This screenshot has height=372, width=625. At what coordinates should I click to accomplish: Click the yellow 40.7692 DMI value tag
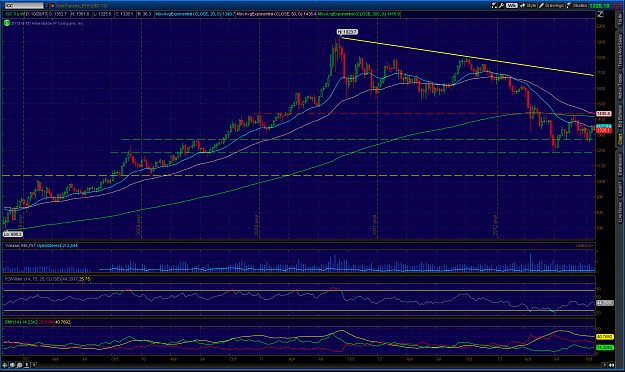[x=604, y=337]
